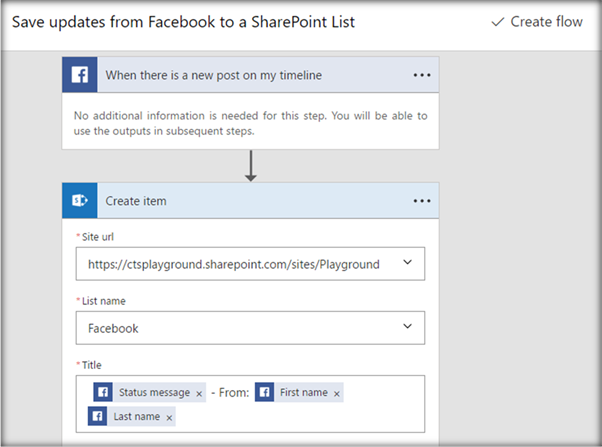This screenshot has height=447, width=602.
Task: Click the 'List name' field label
Action: coord(104,301)
